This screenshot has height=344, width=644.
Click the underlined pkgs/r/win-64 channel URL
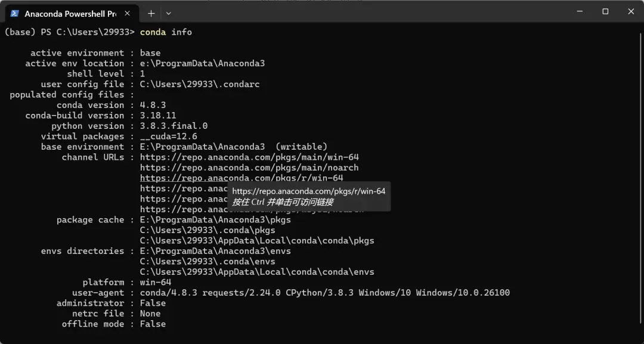[241, 178]
